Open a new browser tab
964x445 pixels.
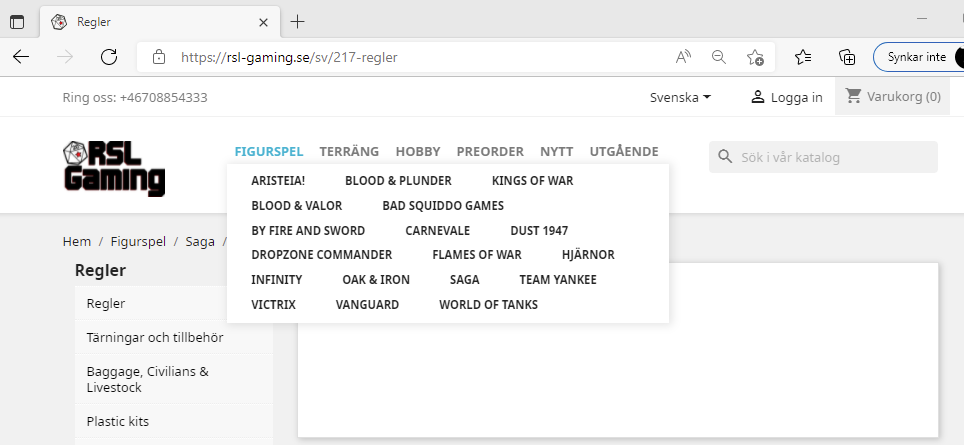click(x=297, y=22)
